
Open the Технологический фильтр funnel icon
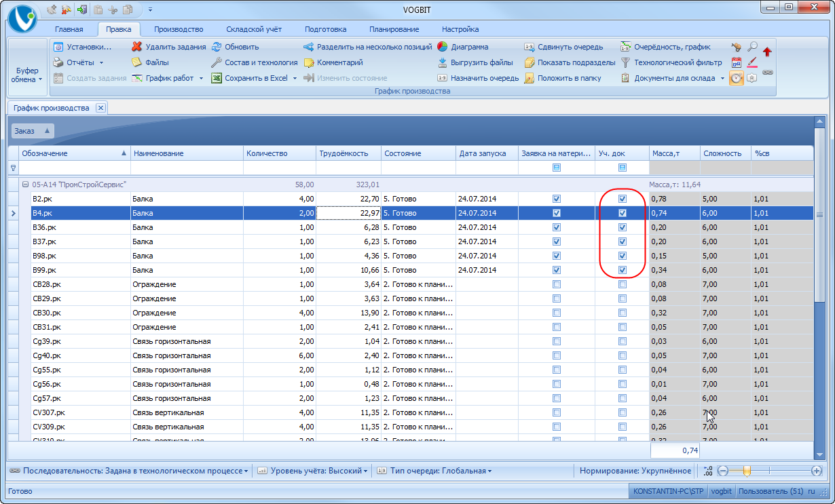[x=625, y=62]
